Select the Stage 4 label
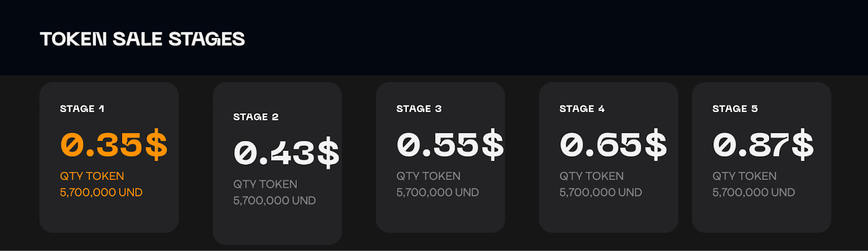Screen dimensions: 868x251 [x=582, y=109]
